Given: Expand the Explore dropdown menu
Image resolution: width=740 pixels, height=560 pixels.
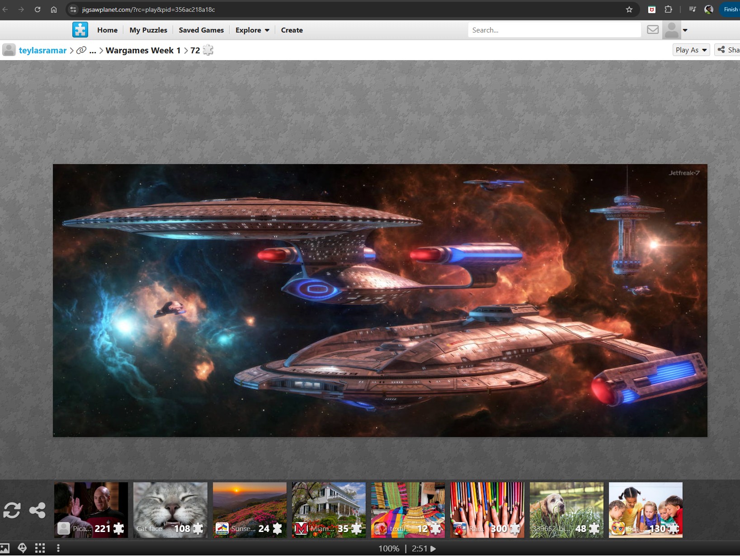Looking at the screenshot, I should coord(252,30).
